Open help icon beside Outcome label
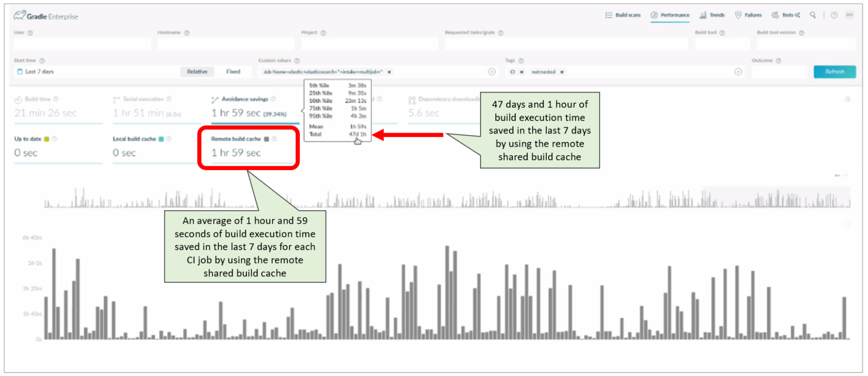Screen dimensions: 868x376 779,61
